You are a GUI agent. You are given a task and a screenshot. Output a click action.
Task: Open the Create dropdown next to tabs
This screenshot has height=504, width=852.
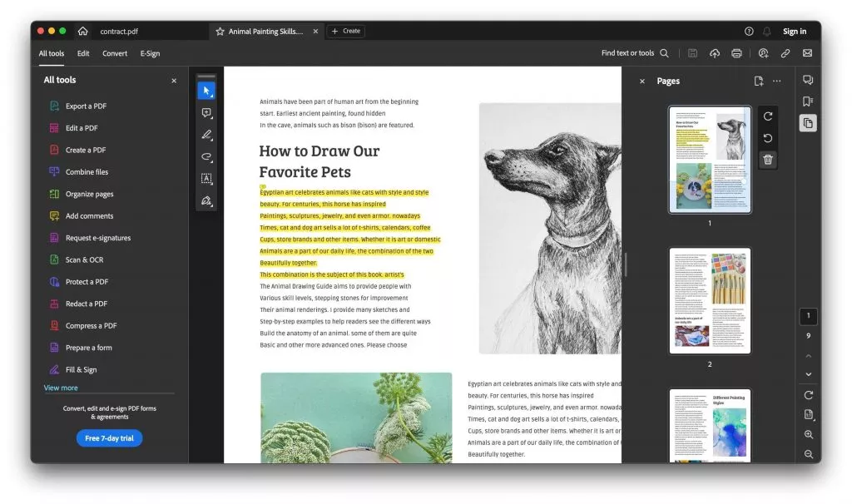(x=345, y=31)
